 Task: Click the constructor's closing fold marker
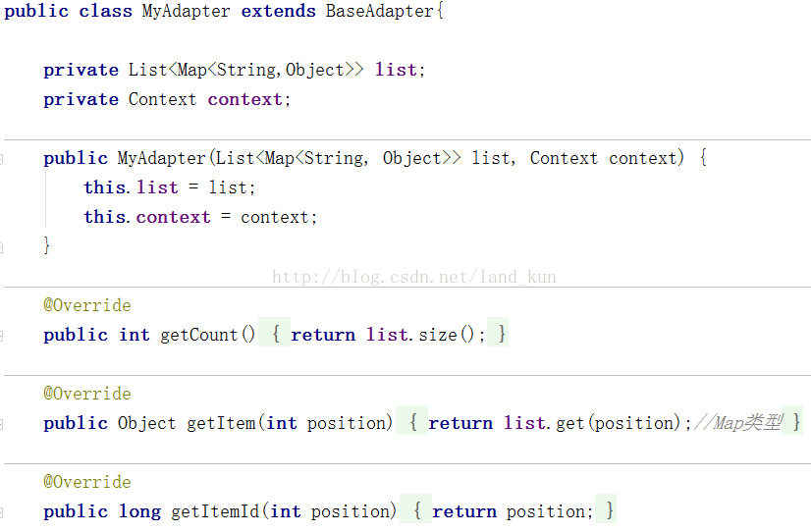tap(2, 247)
